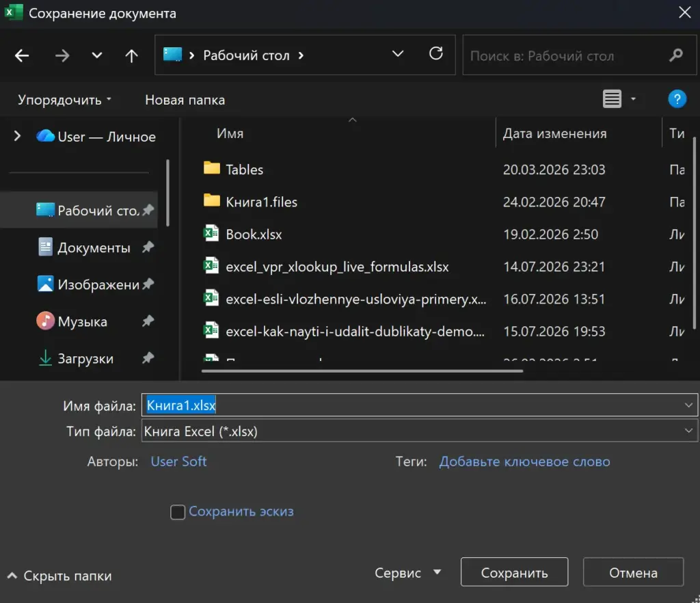Go up one folder level arrow
This screenshot has height=603, width=700.
pos(131,56)
